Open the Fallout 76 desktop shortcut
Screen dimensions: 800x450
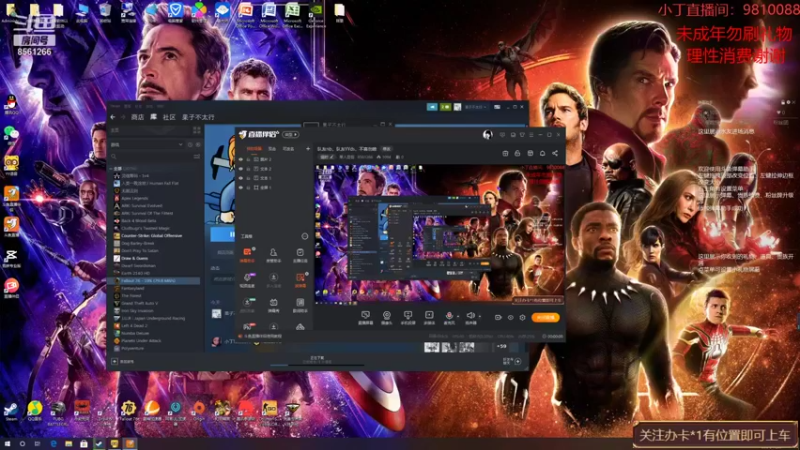128,408
